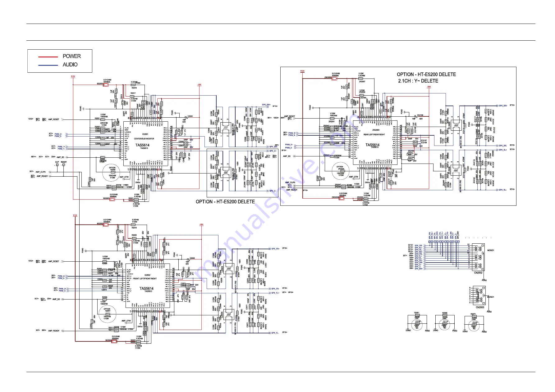Click the R2019 resistor symbol
The image size is (555, 392).
click(134, 225)
